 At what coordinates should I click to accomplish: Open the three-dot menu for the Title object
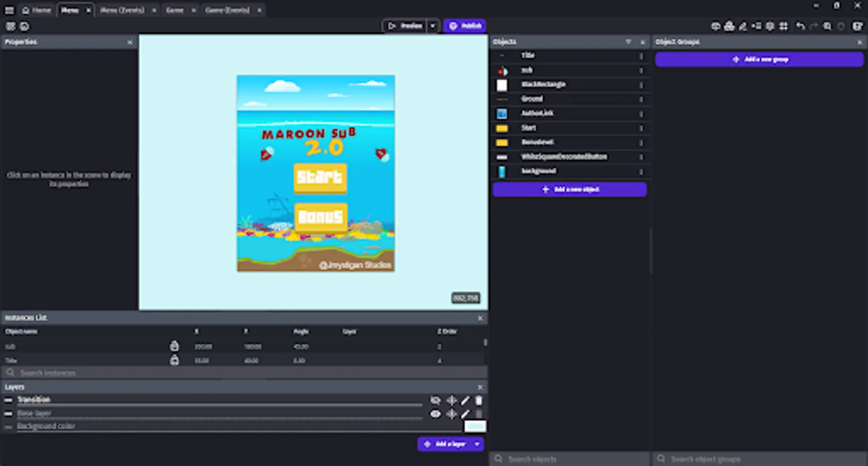pos(641,56)
